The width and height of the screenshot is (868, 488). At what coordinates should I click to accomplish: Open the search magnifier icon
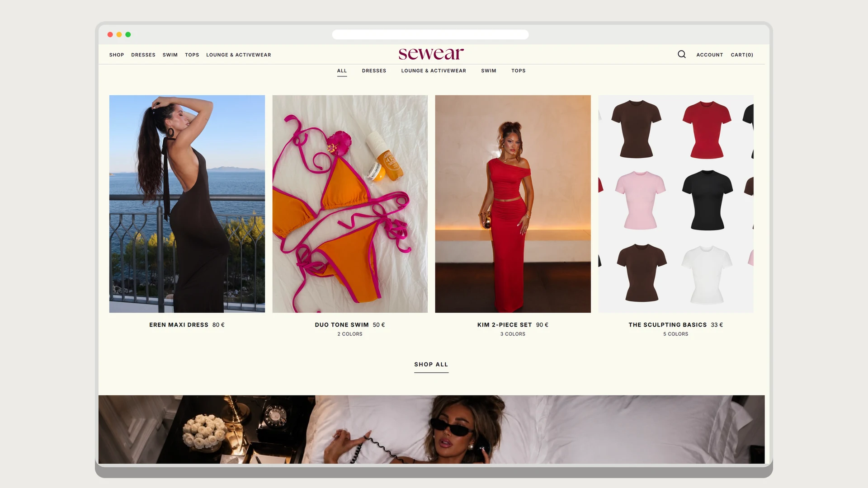(x=682, y=54)
